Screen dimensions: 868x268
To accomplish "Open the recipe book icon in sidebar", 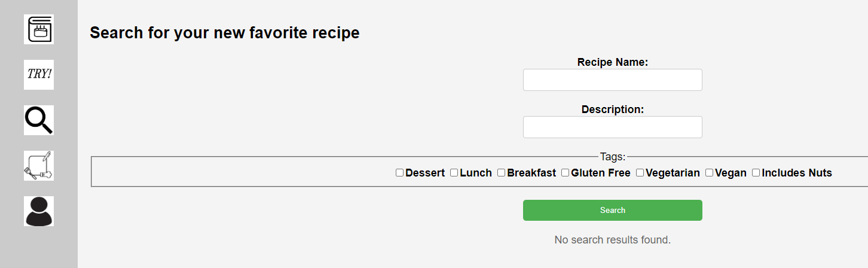I will coord(39,29).
